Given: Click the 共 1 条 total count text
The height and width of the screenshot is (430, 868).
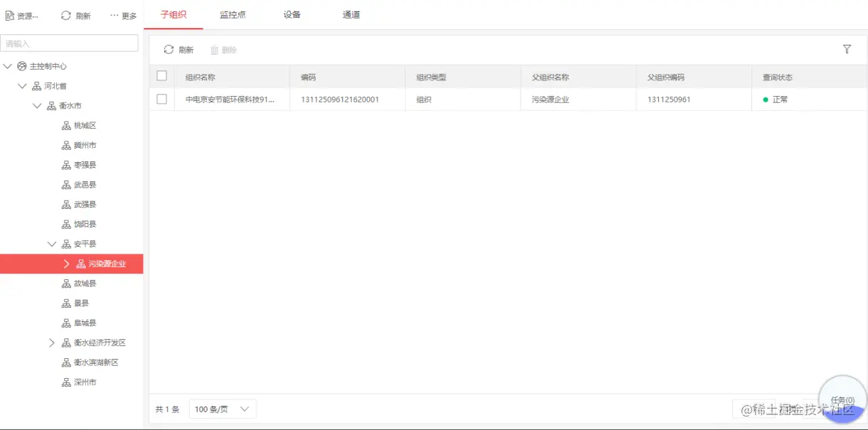Looking at the screenshot, I should click(167, 409).
